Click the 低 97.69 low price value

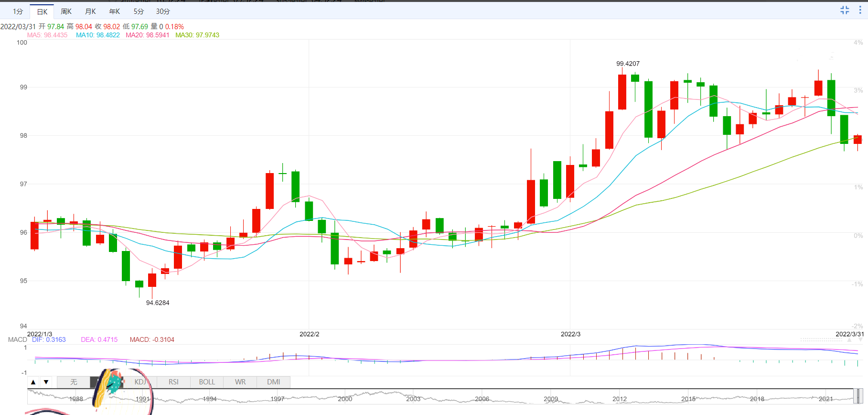point(136,27)
